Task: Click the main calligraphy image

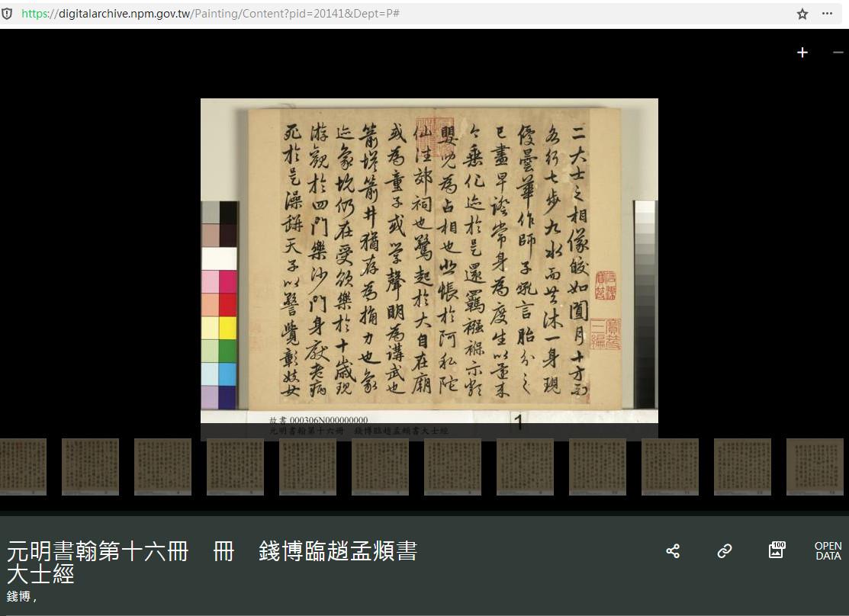Action: (429, 259)
